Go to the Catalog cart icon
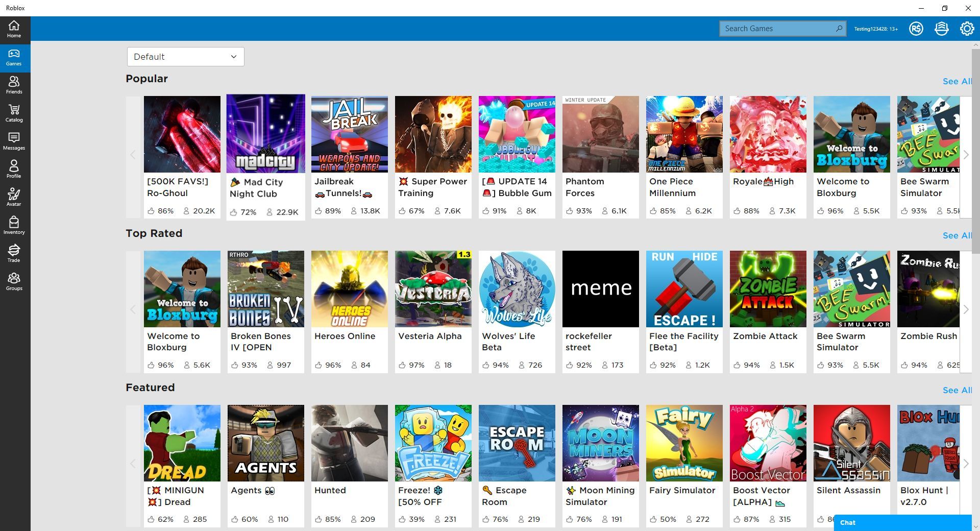 tap(14, 113)
